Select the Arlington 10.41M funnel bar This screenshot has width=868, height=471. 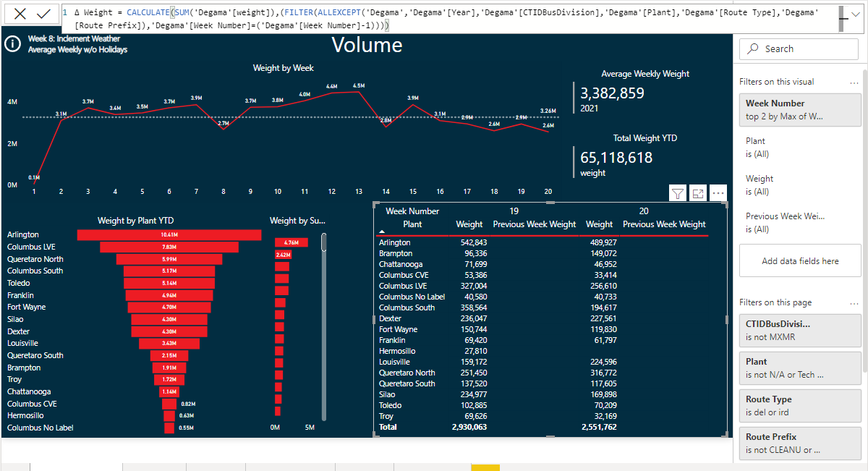[169, 235]
